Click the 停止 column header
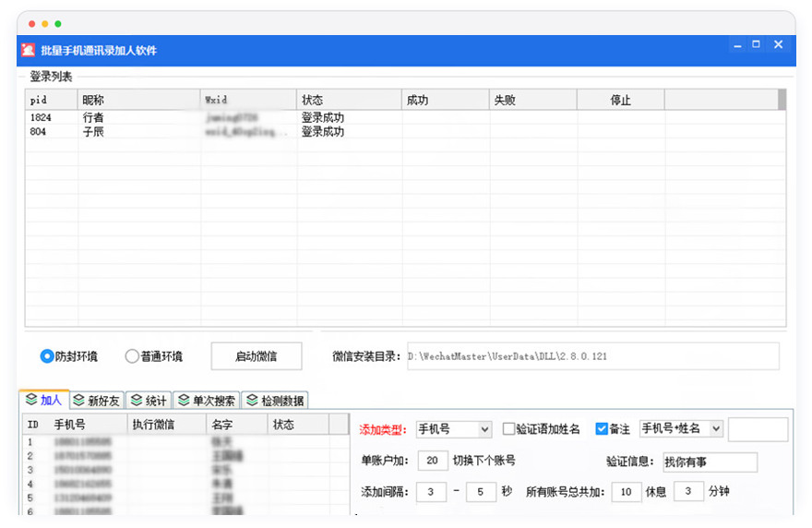The height and width of the screenshot is (528, 812). click(x=621, y=100)
